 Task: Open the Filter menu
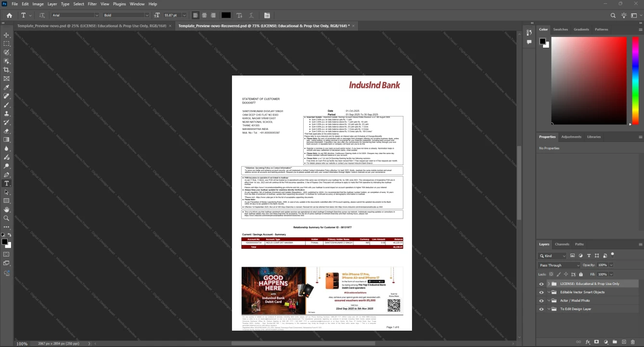click(x=92, y=4)
